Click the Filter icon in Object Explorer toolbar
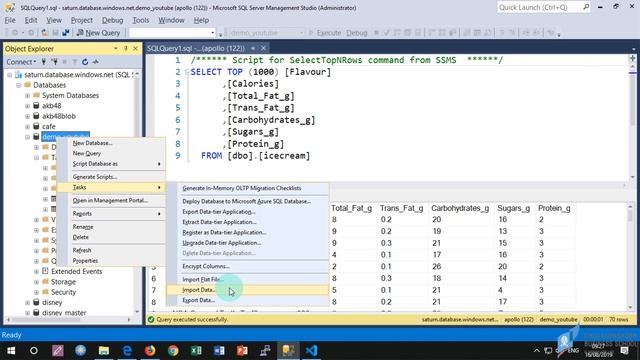This screenshot has width=640, height=360. (x=75, y=62)
